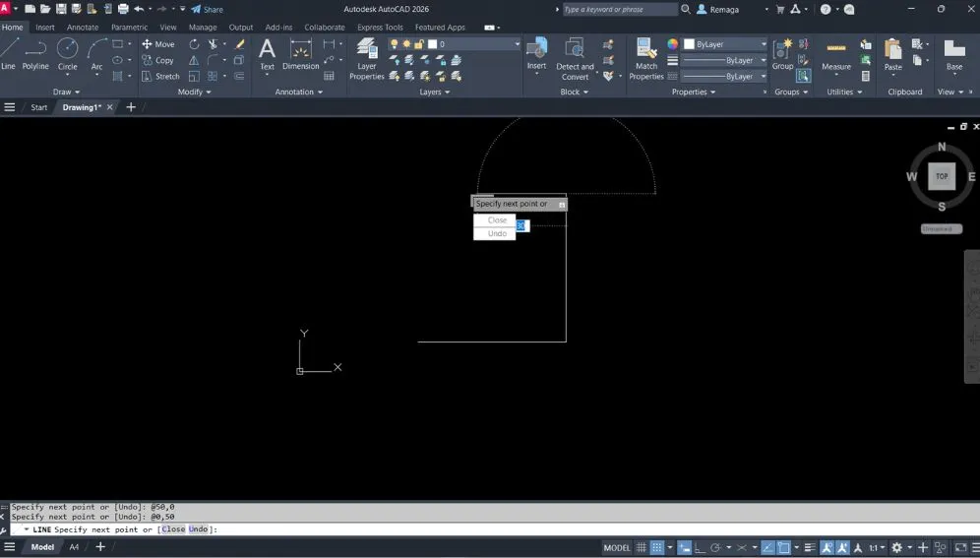The height and width of the screenshot is (558, 980).
Task: Expand the Modify panel options
Action: coord(195,92)
